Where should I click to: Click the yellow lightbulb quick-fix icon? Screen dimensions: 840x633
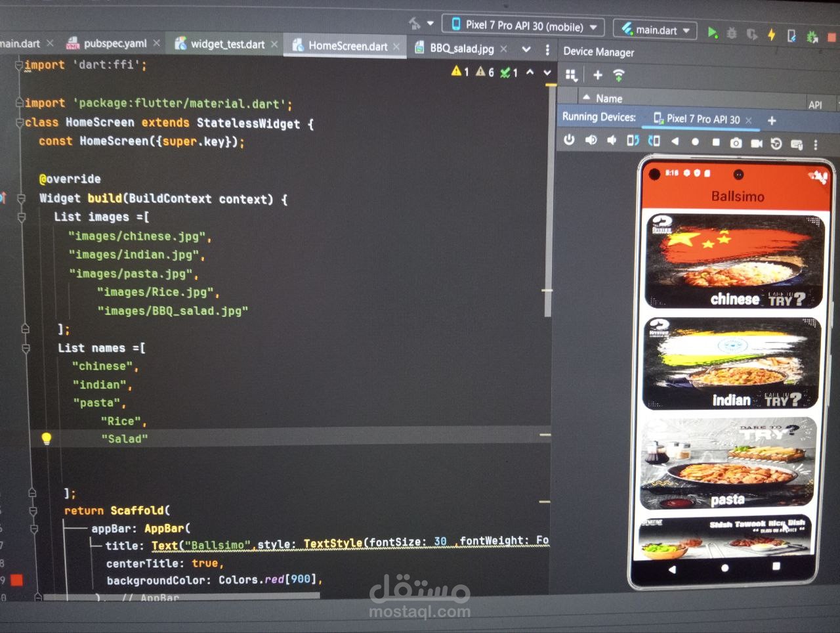click(x=47, y=439)
